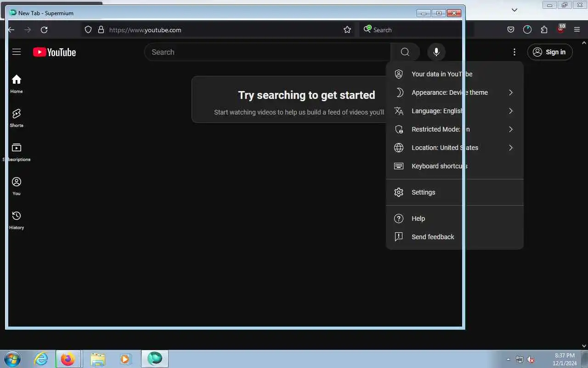Viewport: 588px width, 368px height.
Task: Open the Windows Start menu
Action: coord(11,359)
